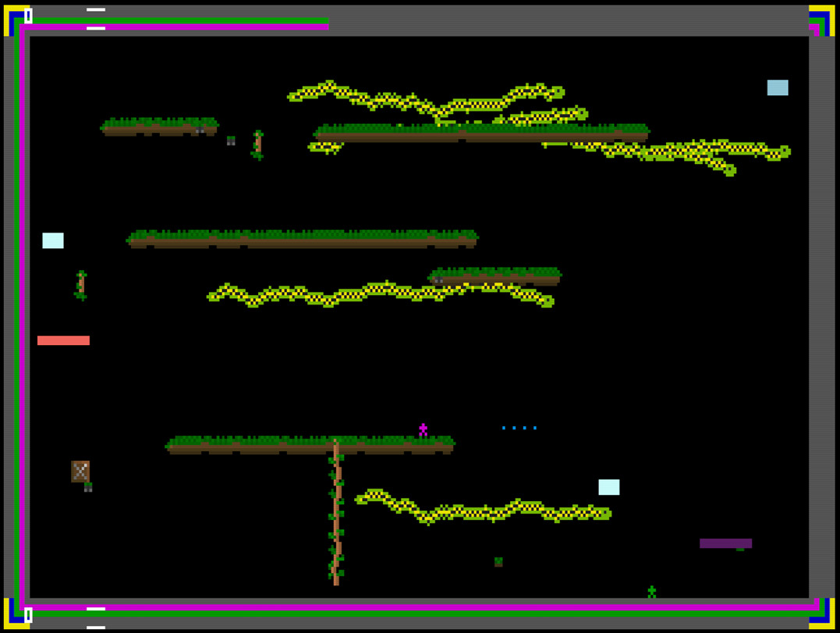The image size is (840, 633).
Task: Click the dark purple bar at lower right
Action: (x=726, y=543)
